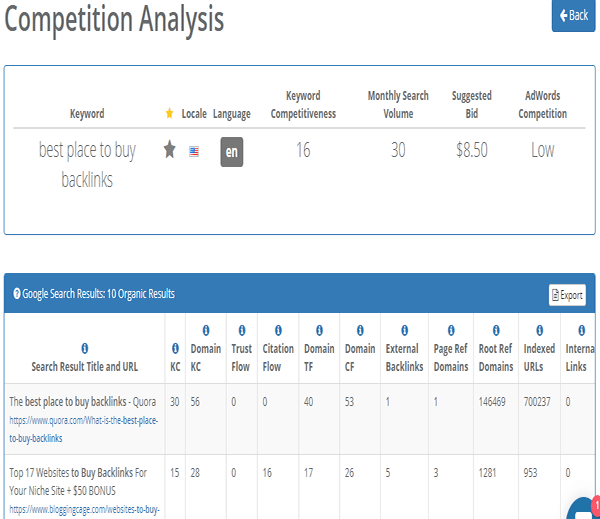The image size is (600, 519).
Task: Click the Monthly Search Volume header
Action: (398, 104)
